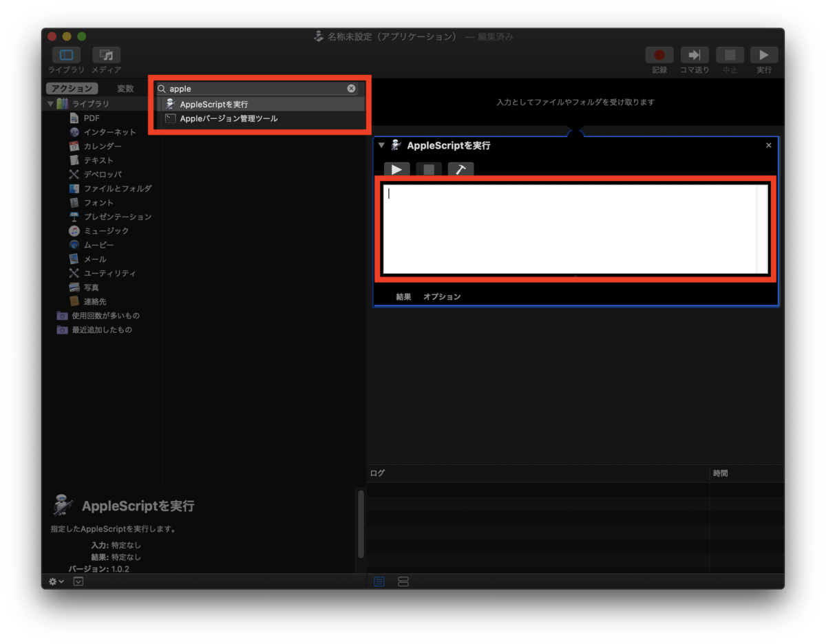Toggle the description pane button beside the gear
Image resolution: width=826 pixels, height=644 pixels.
(78, 581)
